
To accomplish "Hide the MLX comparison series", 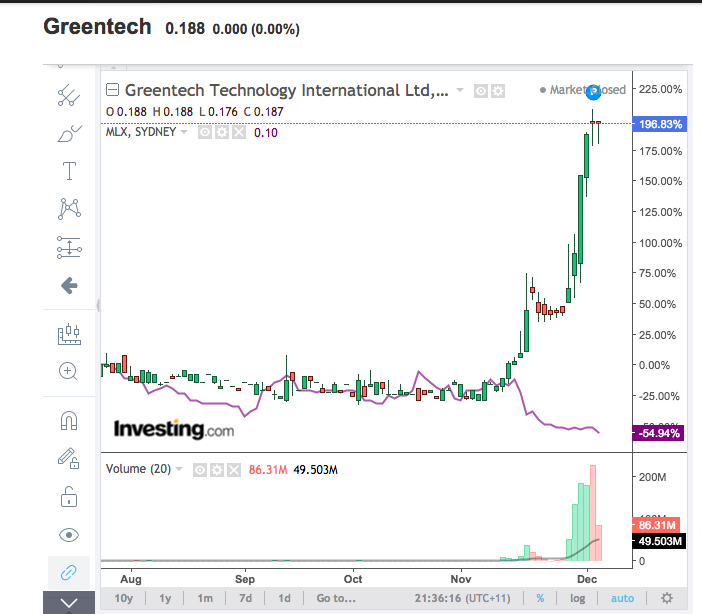I will 205,133.
